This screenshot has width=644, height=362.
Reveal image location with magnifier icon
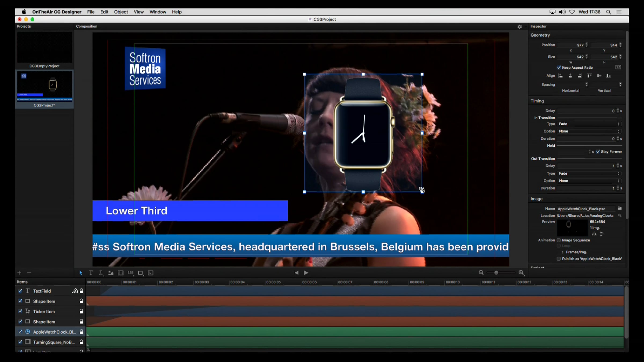(620, 215)
